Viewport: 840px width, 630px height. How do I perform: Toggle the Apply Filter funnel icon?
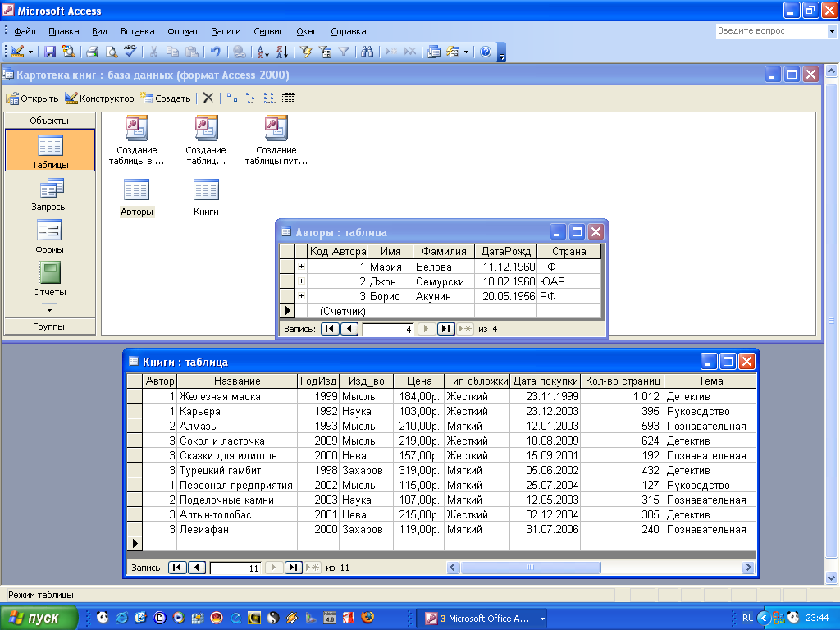pos(344,52)
